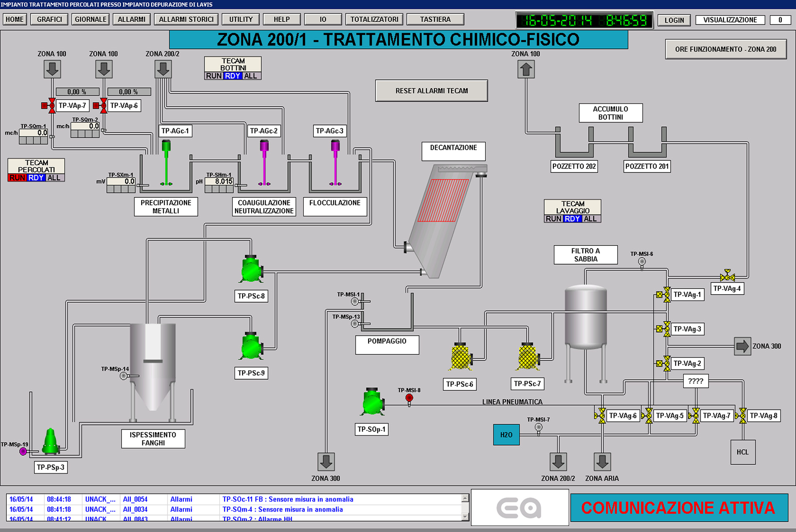
Task: Click the '????' unknown value box
Action: point(695,381)
